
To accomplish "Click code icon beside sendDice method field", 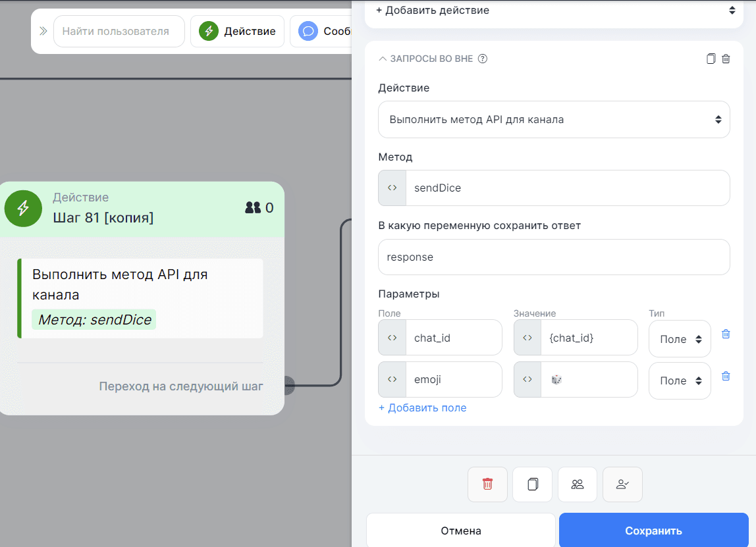I will 392,188.
